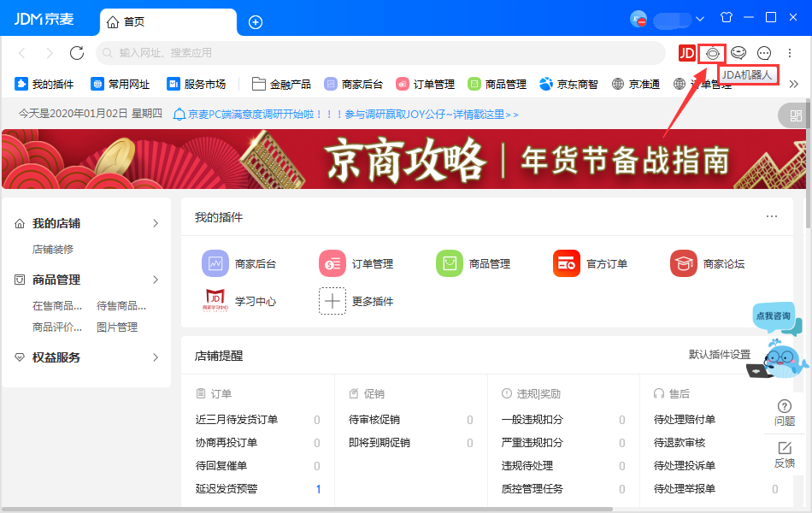Open 即将到期促销 reminder
This screenshot has height=513, width=812.
pyautogui.click(x=380, y=443)
